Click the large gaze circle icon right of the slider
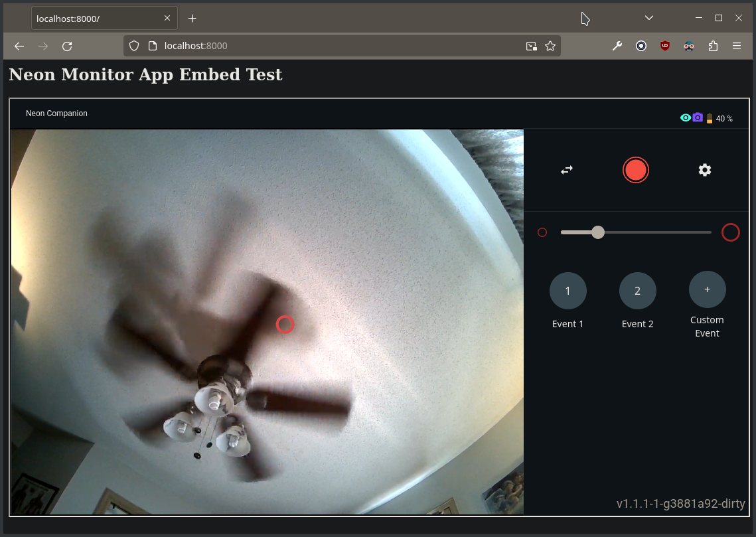 click(731, 232)
